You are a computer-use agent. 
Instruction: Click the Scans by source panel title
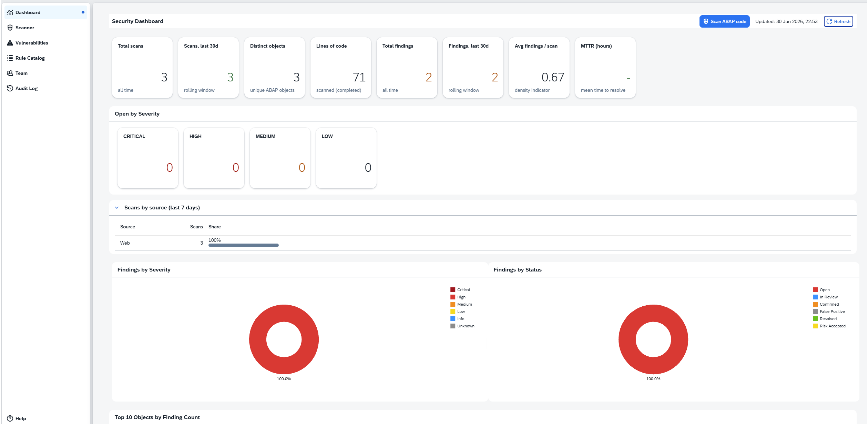tap(162, 208)
